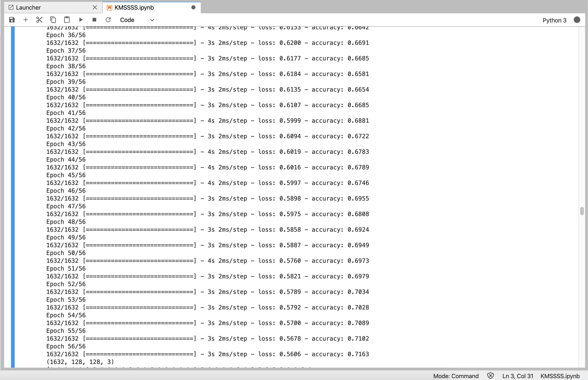The image size is (588, 380).
Task: Click the vertical scrollbar thumb
Action: [x=582, y=211]
